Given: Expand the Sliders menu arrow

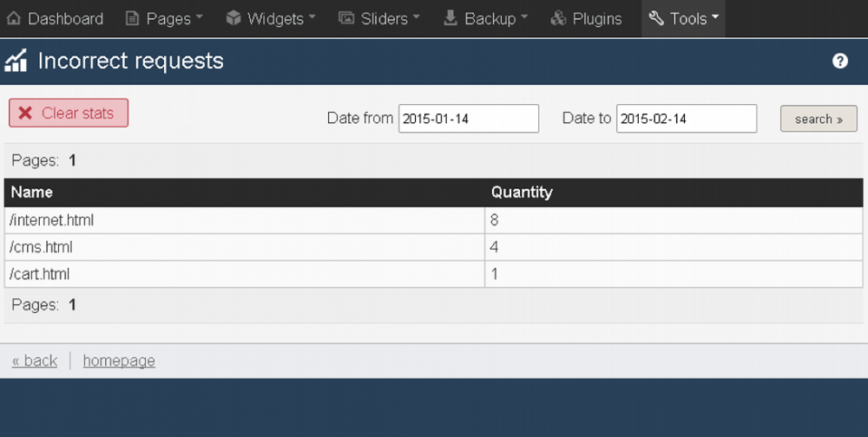Looking at the screenshot, I should pyautogui.click(x=416, y=17).
